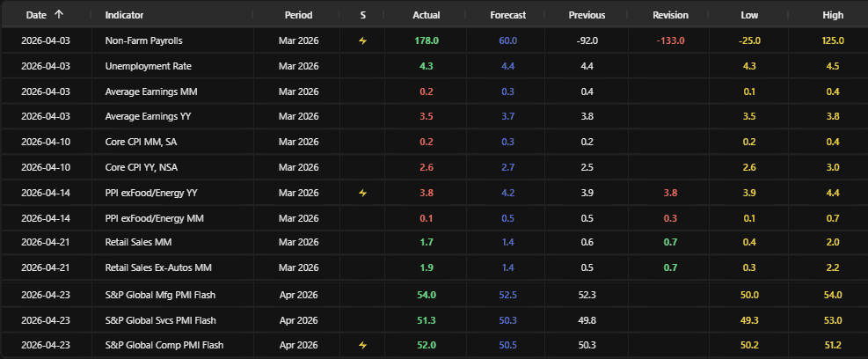Sort by the Actual column header
Screen dimensions: 868x359
[x=427, y=15]
